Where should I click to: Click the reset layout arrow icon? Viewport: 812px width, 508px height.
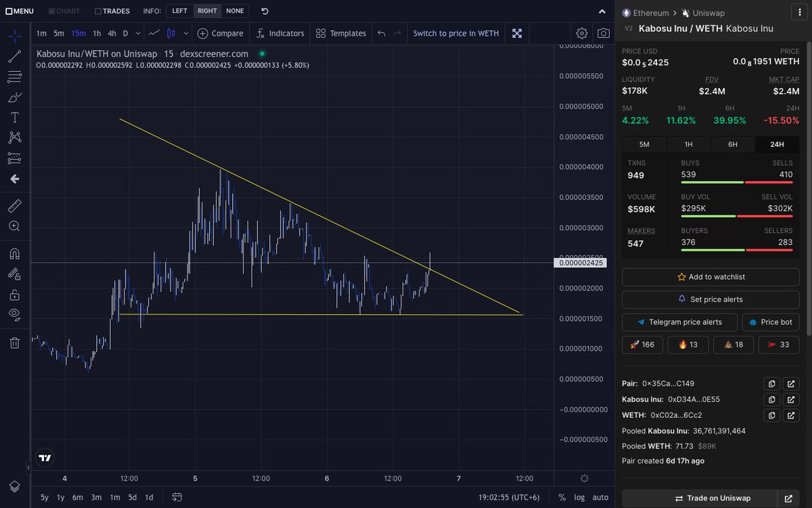265,11
